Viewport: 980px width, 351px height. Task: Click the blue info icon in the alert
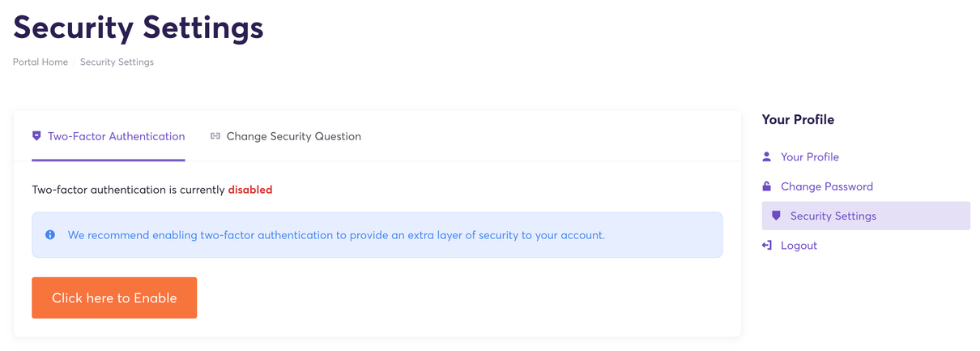(50, 235)
